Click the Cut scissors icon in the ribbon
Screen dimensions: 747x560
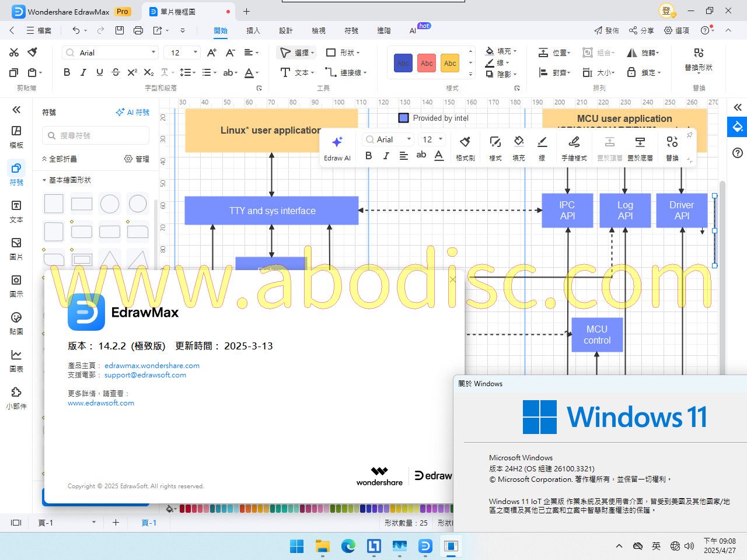pyautogui.click(x=14, y=52)
